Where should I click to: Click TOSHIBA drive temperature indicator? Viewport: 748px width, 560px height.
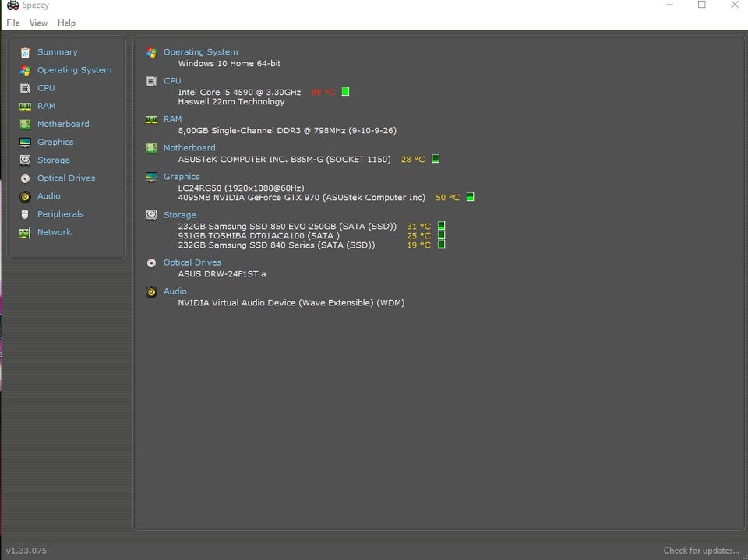pos(441,235)
